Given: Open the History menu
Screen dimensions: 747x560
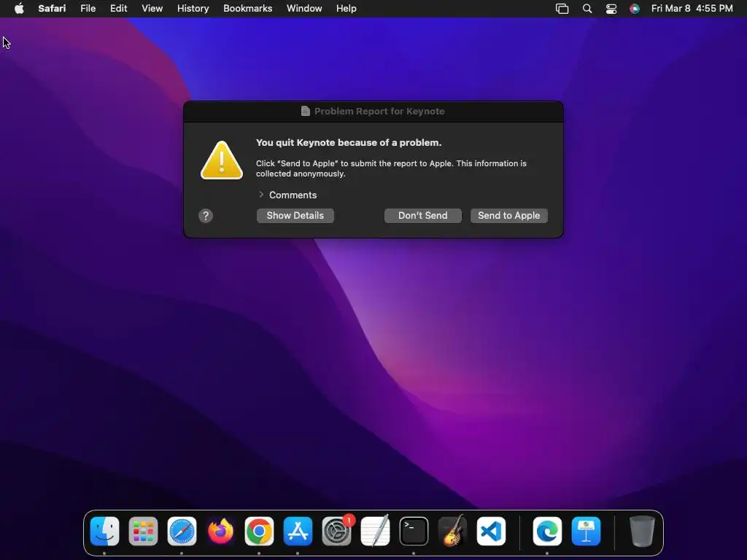Looking at the screenshot, I should 193,8.
